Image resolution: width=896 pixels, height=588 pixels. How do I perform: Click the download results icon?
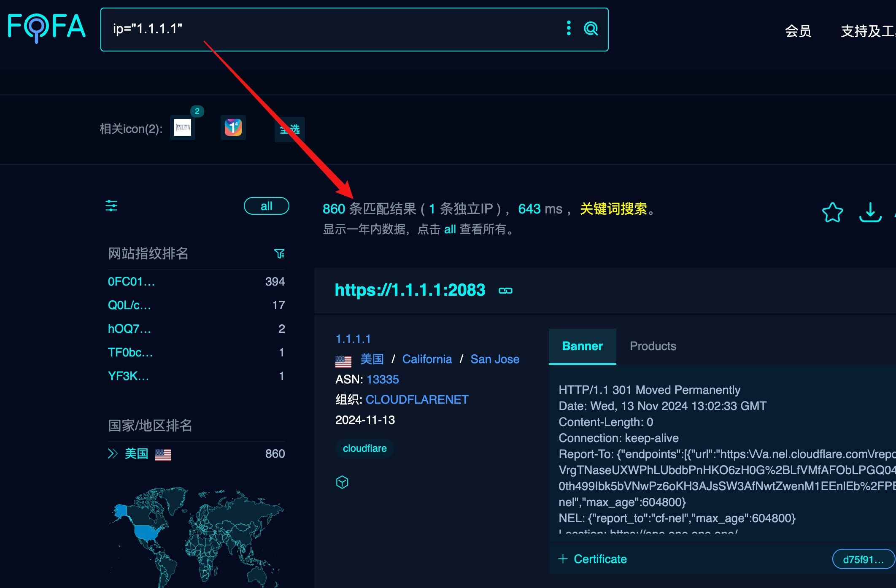[x=870, y=212]
